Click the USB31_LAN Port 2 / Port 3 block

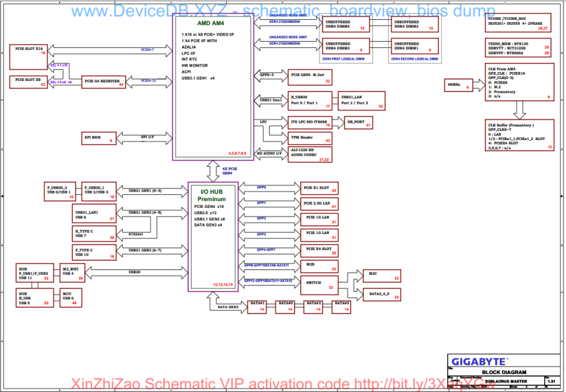361,101
